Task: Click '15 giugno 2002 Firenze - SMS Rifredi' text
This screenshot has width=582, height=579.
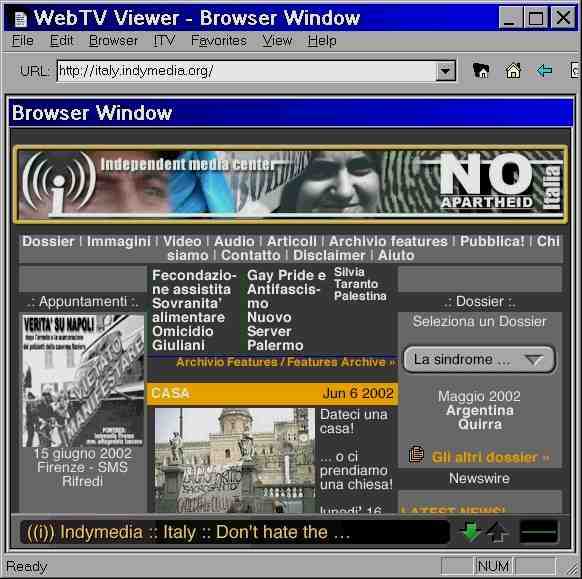Action: click(82, 467)
